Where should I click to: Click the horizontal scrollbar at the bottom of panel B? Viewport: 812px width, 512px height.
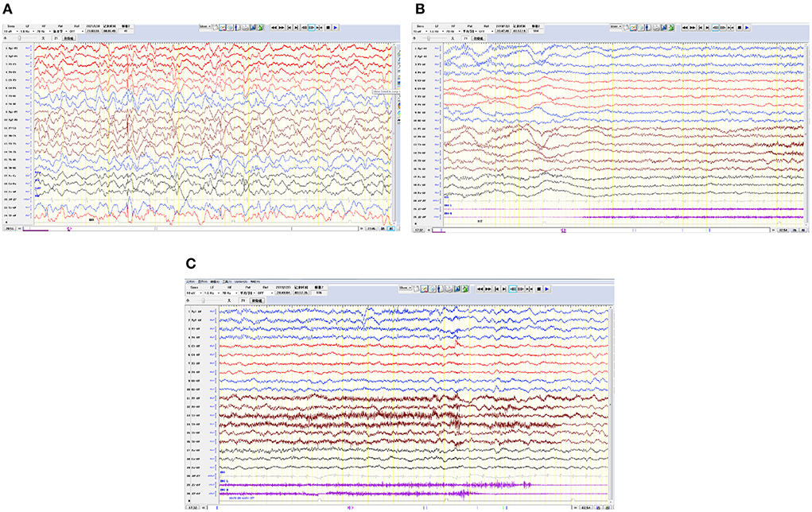click(x=600, y=230)
